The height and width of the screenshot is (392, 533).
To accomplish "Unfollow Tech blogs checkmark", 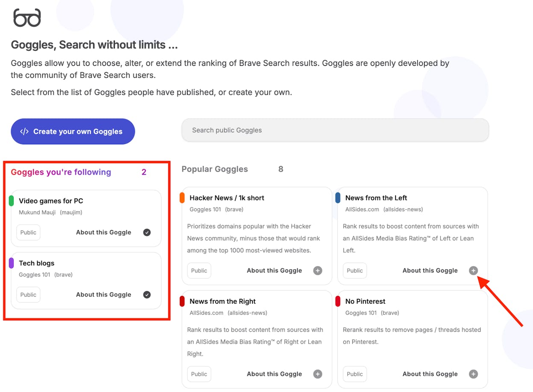I will [x=147, y=295].
